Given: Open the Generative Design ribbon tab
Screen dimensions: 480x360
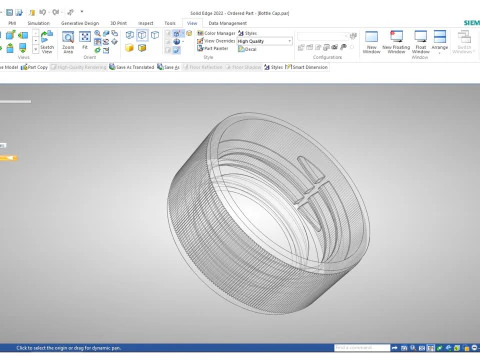Looking at the screenshot, I should coord(80,23).
